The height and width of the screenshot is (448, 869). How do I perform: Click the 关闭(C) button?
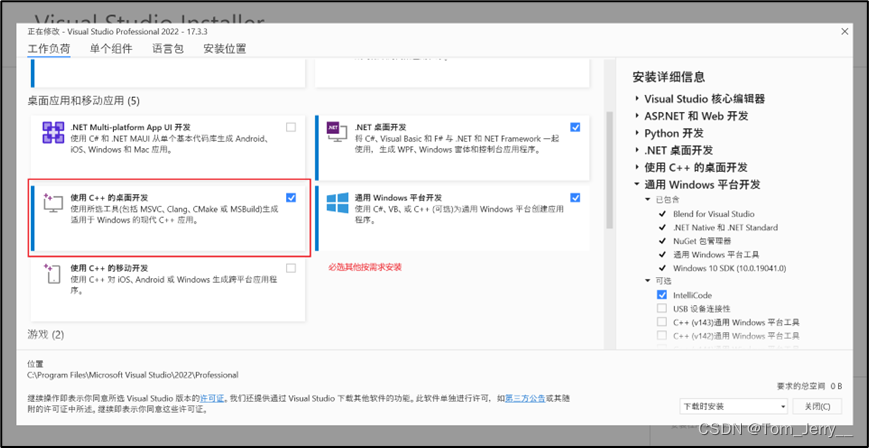tap(817, 406)
